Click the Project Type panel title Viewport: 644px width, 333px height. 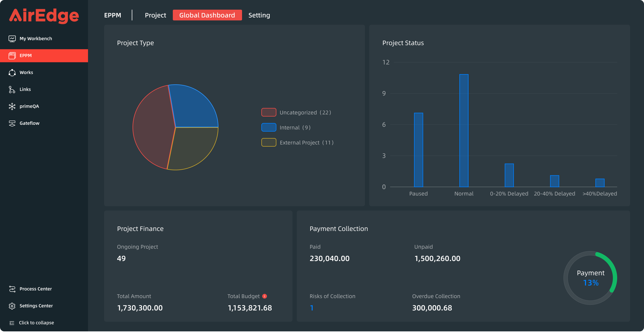[x=136, y=43]
